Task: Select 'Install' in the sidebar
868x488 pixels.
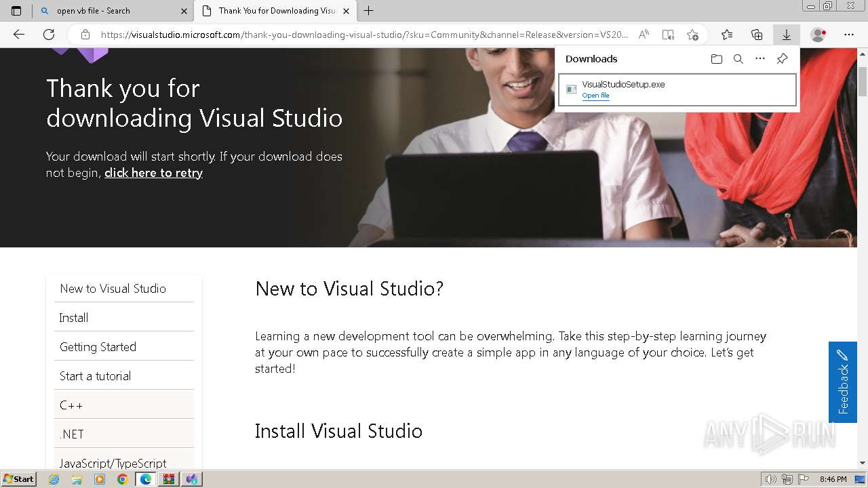Action: pos(124,317)
